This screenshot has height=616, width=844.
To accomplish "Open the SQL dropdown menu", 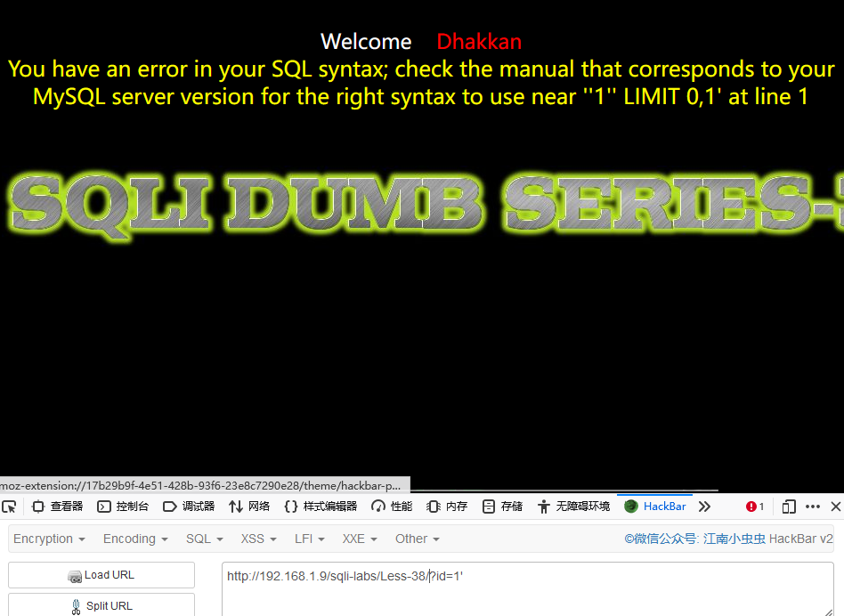I will (x=204, y=539).
